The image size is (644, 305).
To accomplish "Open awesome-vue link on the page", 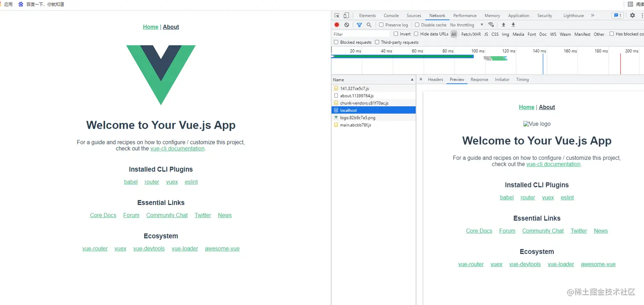I will 222,249.
